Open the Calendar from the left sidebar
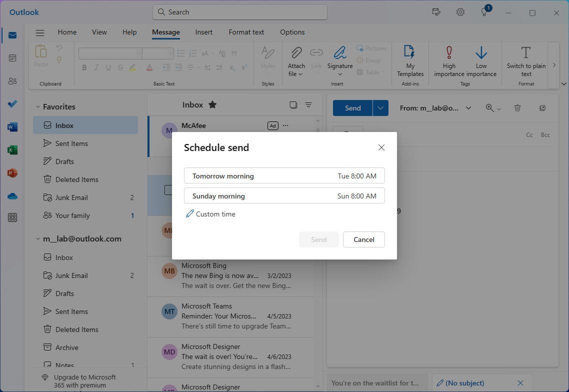569x392 pixels. point(12,58)
